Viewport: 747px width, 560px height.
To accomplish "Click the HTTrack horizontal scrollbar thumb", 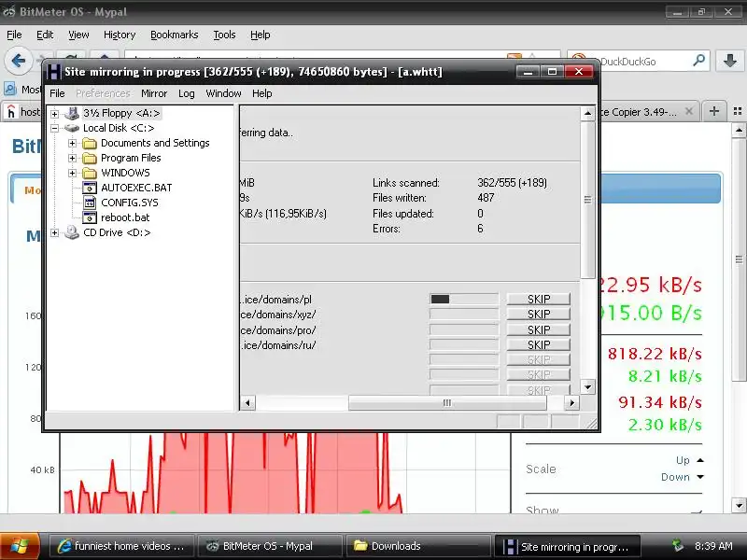I will pyautogui.click(x=447, y=403).
